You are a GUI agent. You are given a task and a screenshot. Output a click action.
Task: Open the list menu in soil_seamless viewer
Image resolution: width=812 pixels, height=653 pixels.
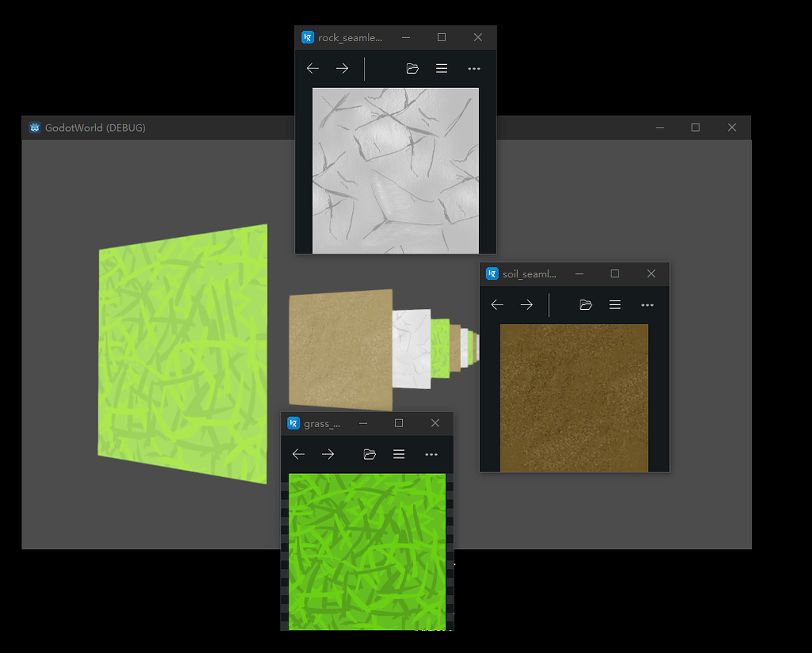[x=615, y=304]
